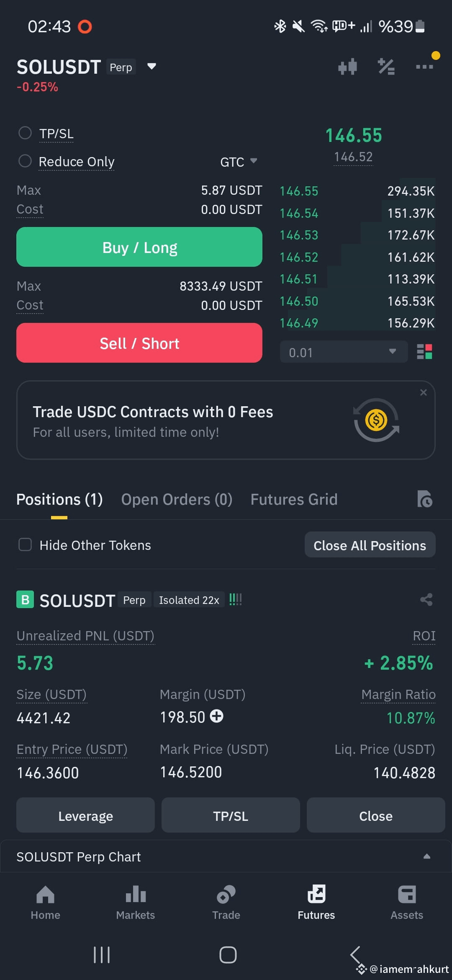The height and width of the screenshot is (980, 452).
Task: Tap the order book layout icon
Action: pyautogui.click(x=424, y=352)
